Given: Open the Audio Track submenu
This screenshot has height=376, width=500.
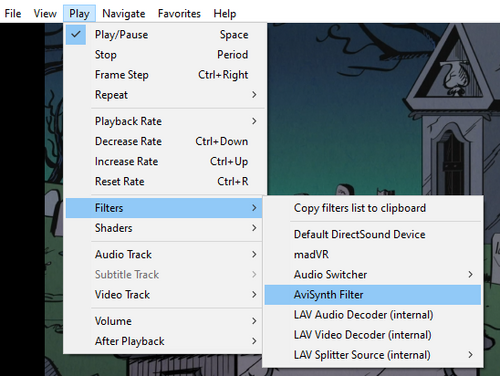Looking at the screenshot, I should [164, 255].
